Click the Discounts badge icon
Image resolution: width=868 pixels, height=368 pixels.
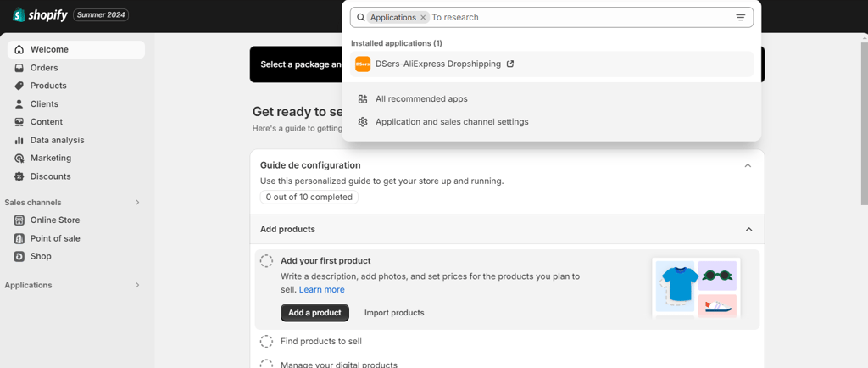(x=19, y=176)
